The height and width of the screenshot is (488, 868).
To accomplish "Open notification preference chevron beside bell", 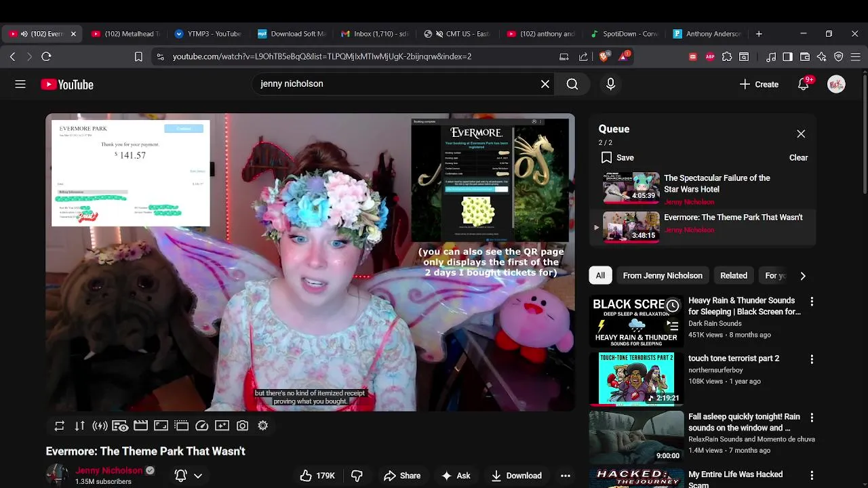I will point(198,476).
